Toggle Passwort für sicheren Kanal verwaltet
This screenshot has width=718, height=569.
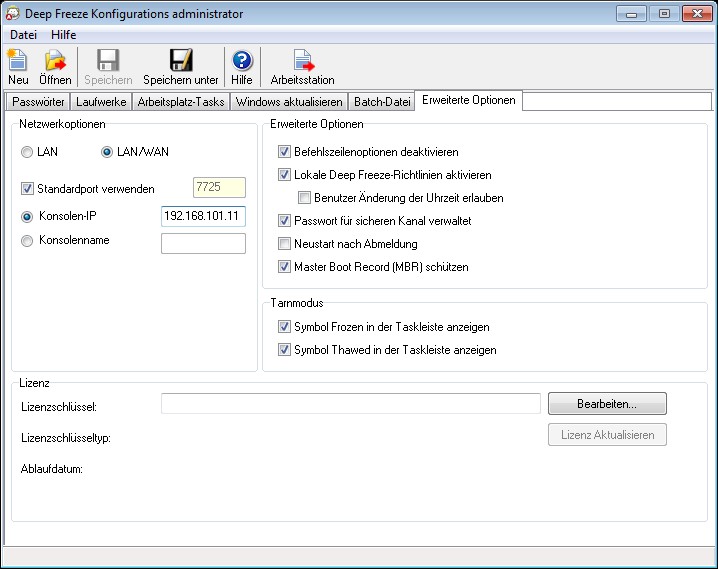(284, 221)
